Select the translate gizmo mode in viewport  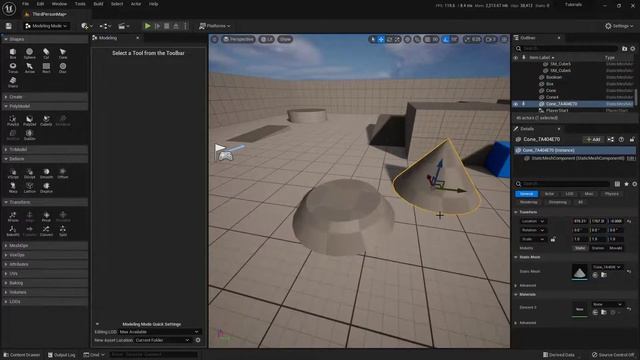[x=381, y=39]
